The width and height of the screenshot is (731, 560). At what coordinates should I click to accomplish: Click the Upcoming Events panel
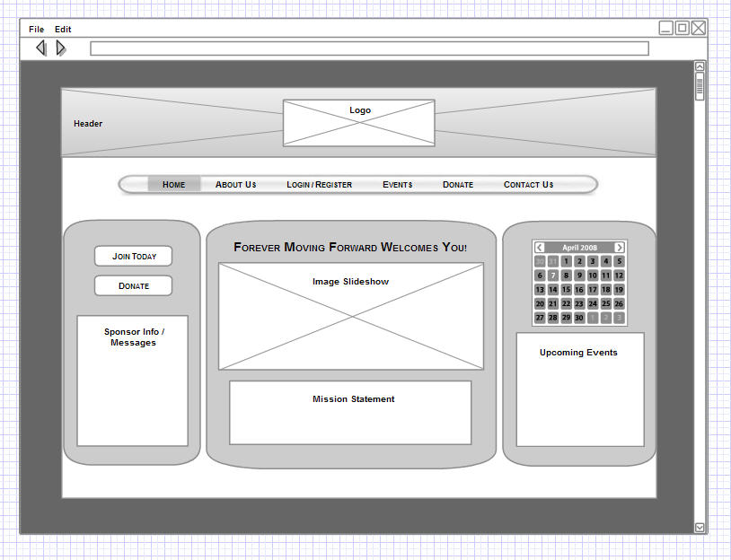(x=580, y=389)
